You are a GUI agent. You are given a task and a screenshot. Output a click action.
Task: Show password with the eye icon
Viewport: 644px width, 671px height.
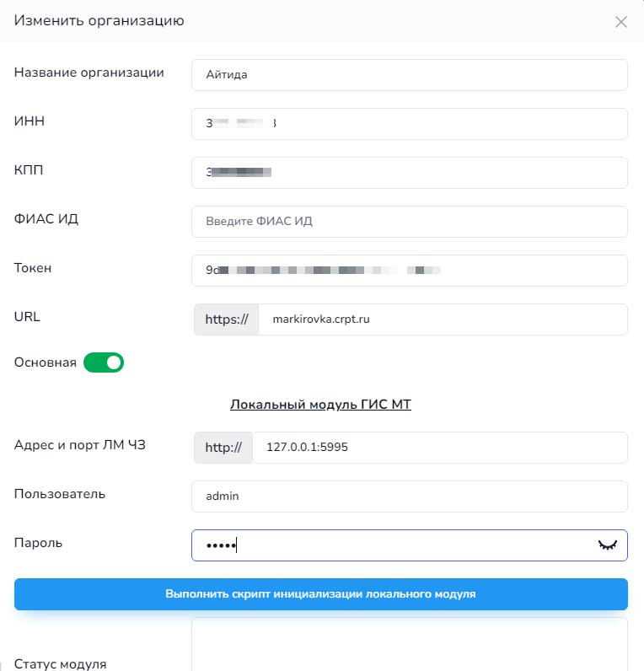point(607,545)
